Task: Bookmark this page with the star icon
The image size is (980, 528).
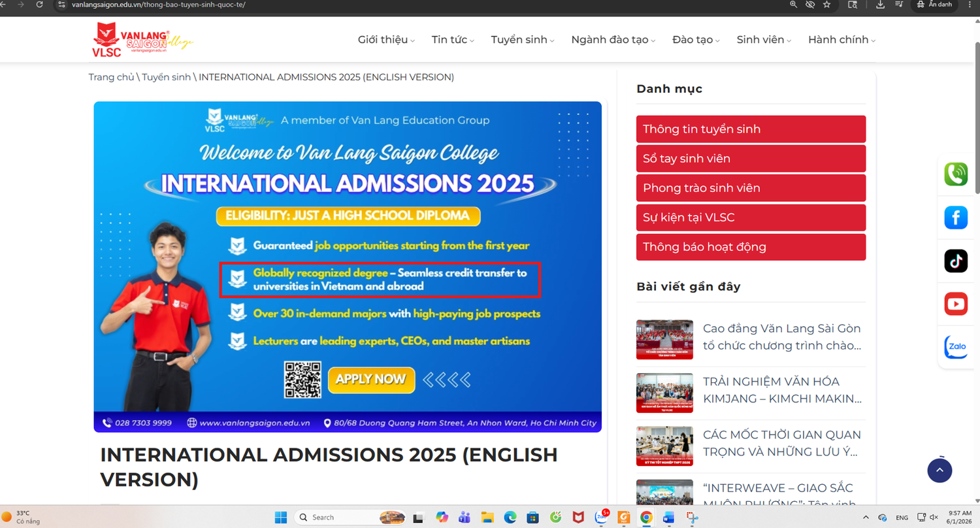Action: tap(826, 5)
